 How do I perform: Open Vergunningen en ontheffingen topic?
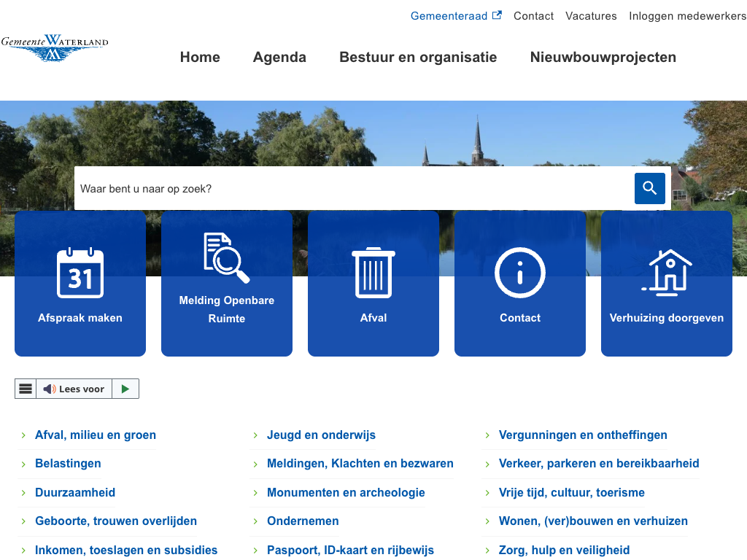point(583,435)
